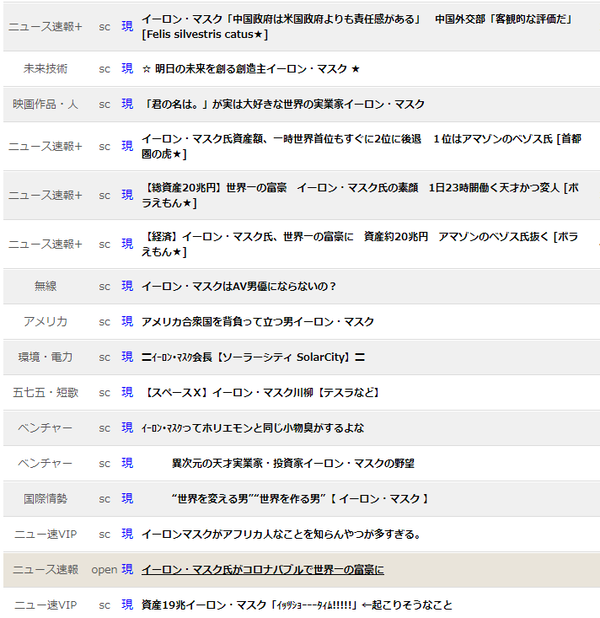Click 現 link beside 中国政府は米国政府よりも thread
The image size is (600, 618).
(127, 26)
